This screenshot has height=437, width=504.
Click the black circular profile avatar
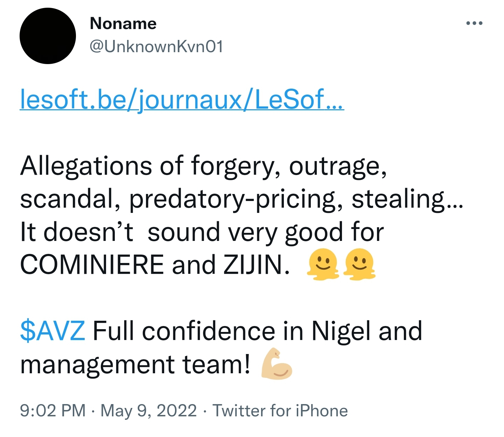(48, 36)
